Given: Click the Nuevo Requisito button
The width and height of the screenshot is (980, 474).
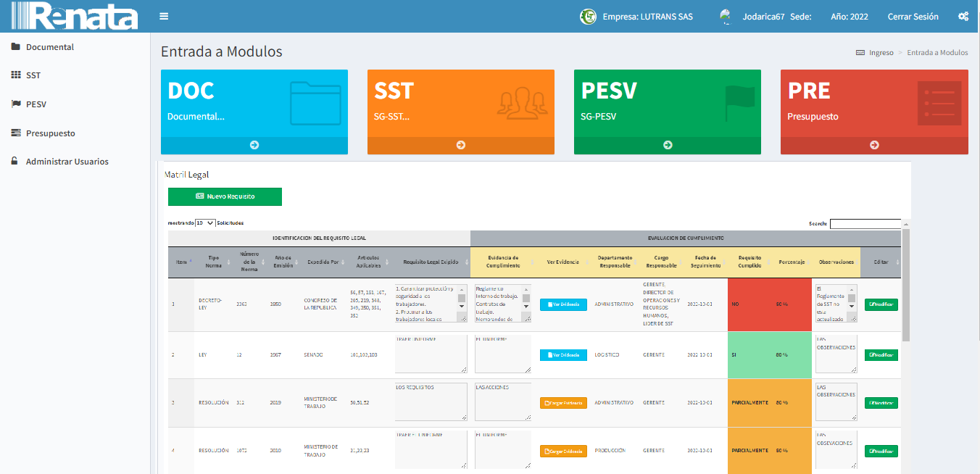Looking at the screenshot, I should point(225,196).
